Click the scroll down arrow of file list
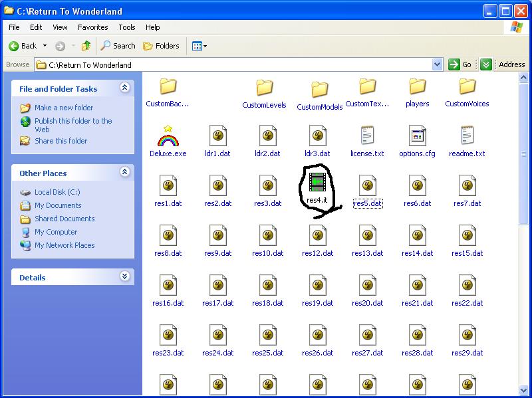 coord(523,390)
